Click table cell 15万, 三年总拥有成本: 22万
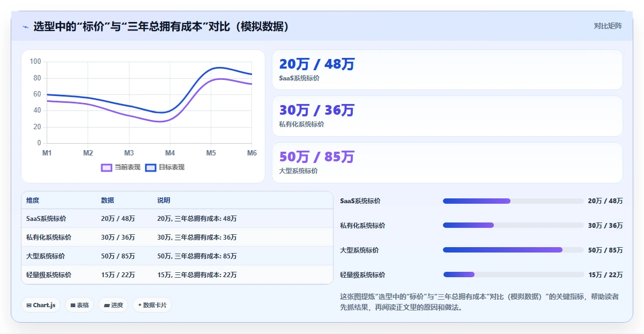Image resolution: width=644 pixels, height=334 pixels. click(197, 275)
